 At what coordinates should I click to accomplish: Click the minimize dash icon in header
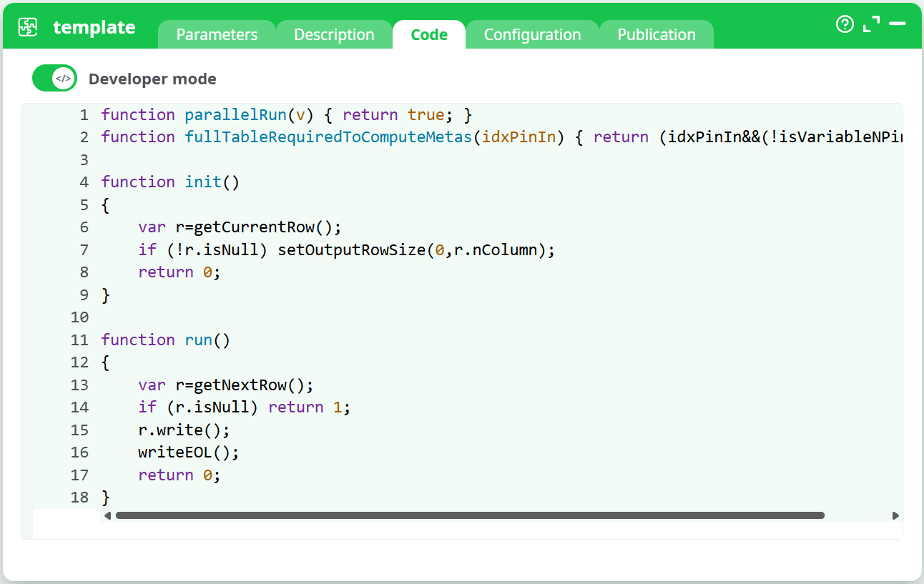896,24
